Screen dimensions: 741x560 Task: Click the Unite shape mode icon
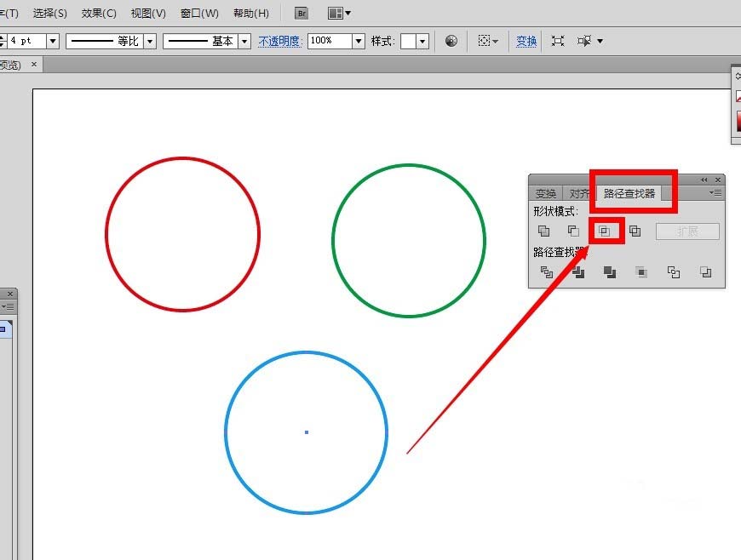point(544,231)
